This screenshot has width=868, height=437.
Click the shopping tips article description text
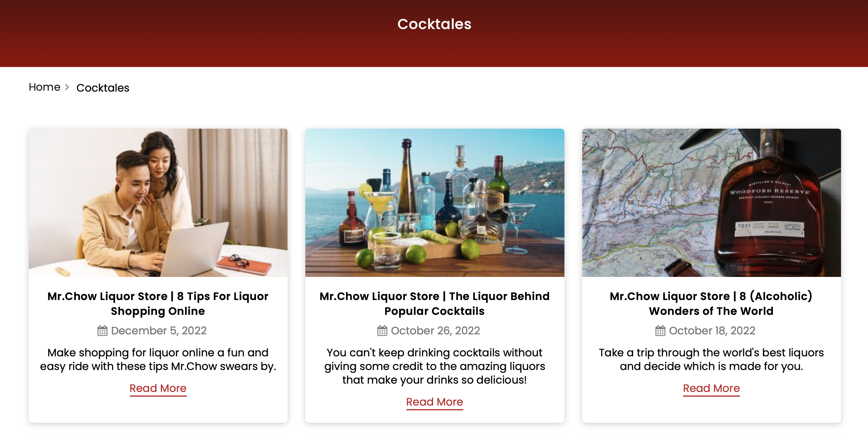click(158, 359)
